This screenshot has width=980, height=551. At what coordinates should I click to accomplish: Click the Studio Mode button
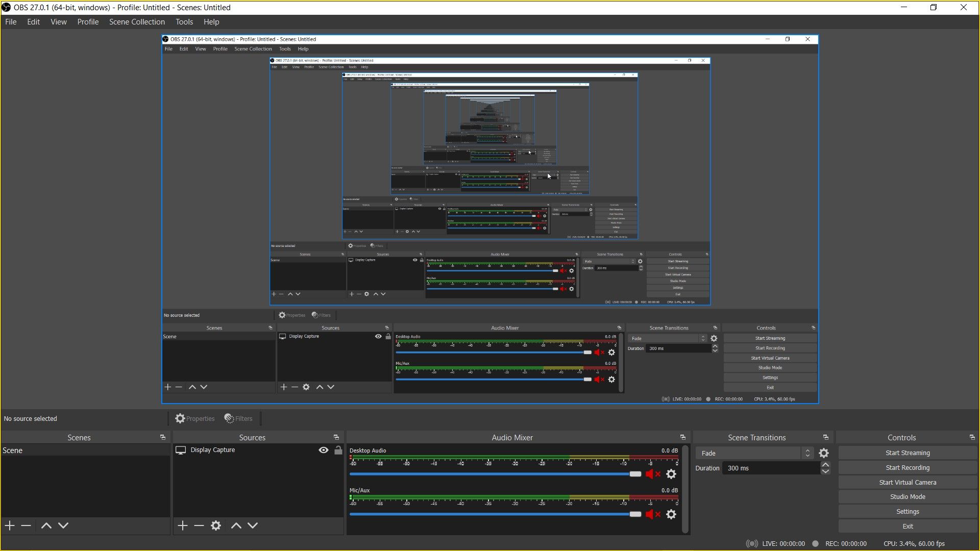pyautogui.click(x=908, y=496)
